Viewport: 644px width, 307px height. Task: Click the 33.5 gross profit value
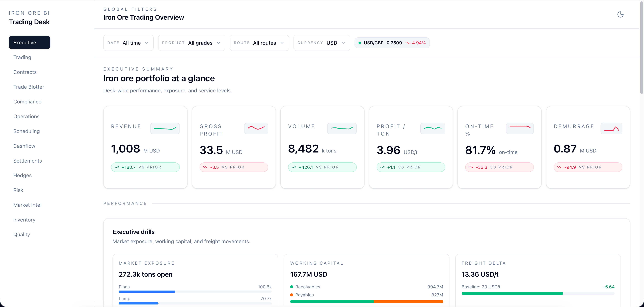click(211, 150)
